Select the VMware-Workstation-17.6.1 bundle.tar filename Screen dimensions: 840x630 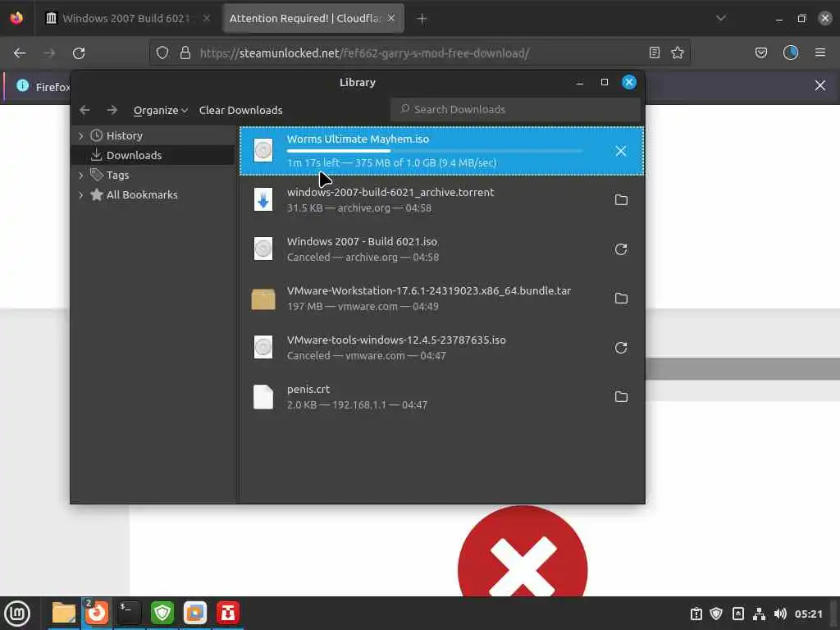coord(429,291)
